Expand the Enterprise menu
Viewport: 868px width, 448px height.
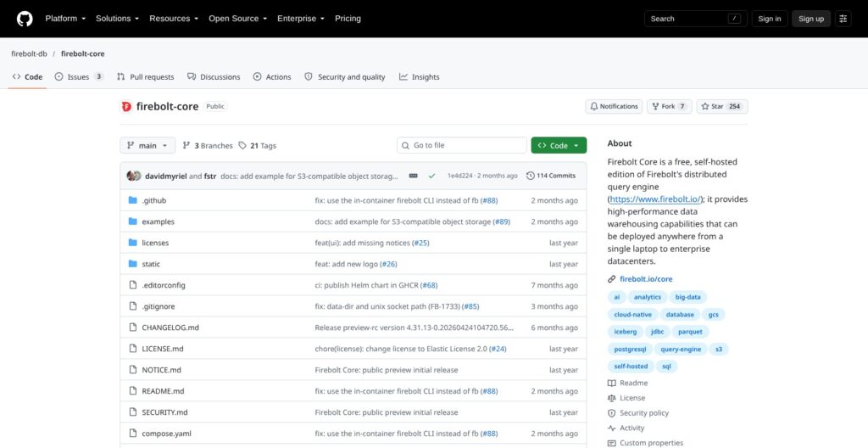(302, 19)
